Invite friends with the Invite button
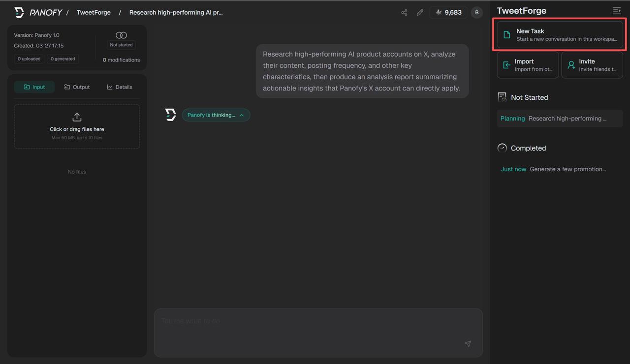The height and width of the screenshot is (364, 630). point(592,65)
